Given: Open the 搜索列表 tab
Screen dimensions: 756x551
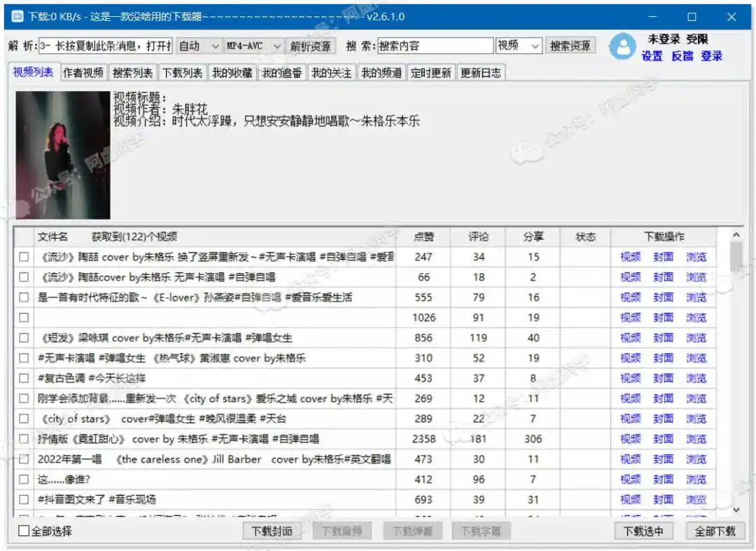Looking at the screenshot, I should (x=132, y=73).
